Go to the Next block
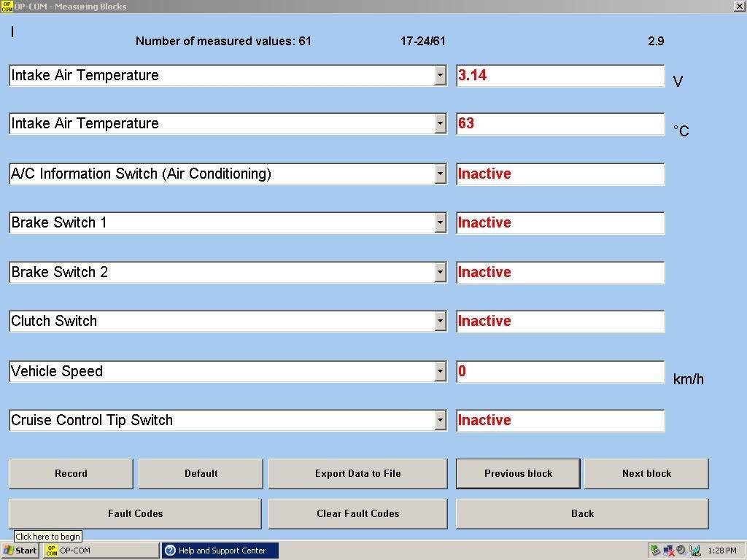This screenshot has width=747, height=560. 646,473
